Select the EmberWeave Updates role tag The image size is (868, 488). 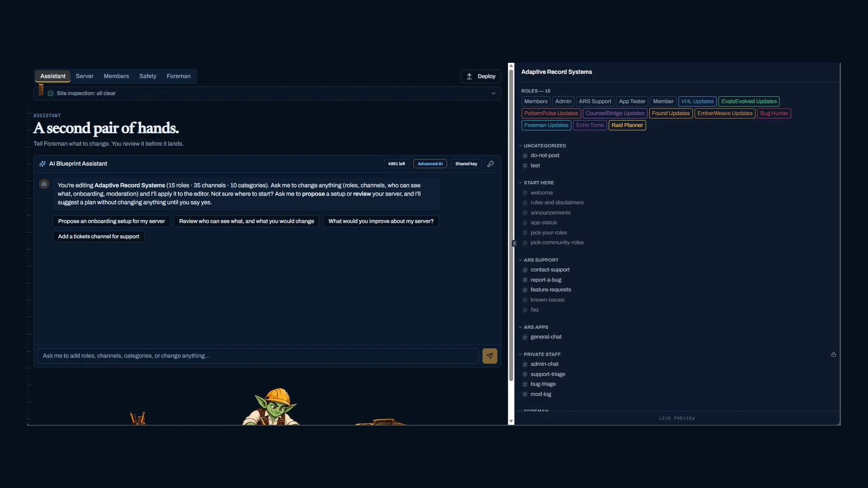coord(725,113)
